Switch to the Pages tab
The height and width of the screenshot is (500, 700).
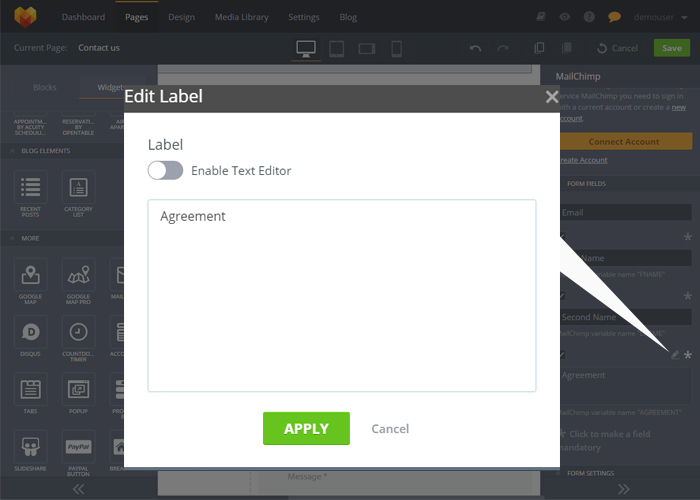(136, 17)
